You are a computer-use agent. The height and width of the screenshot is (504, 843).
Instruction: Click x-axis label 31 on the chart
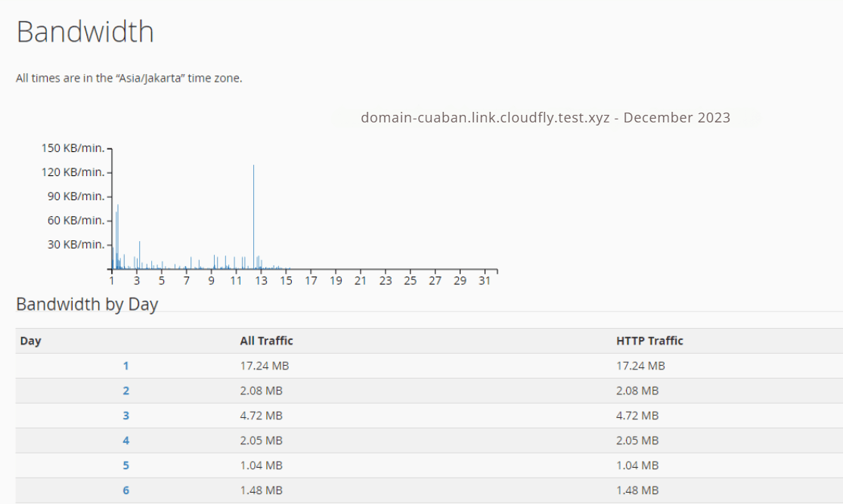(485, 280)
